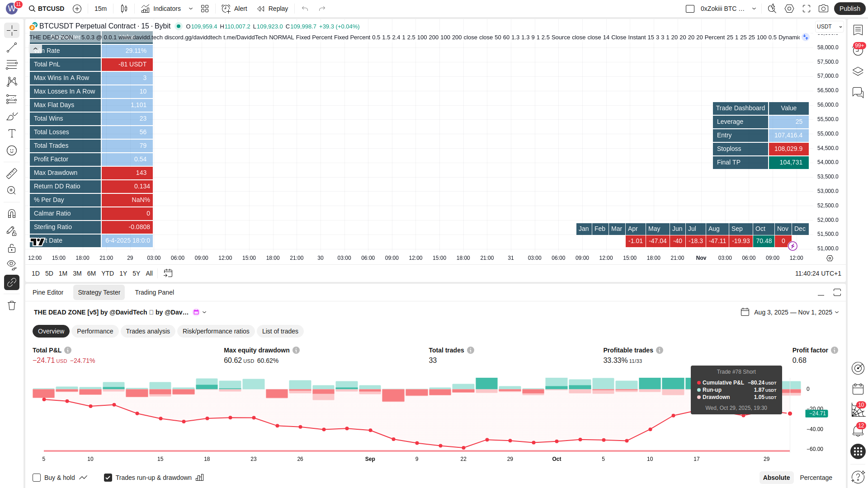Activate the ruler measure tool

[12, 174]
